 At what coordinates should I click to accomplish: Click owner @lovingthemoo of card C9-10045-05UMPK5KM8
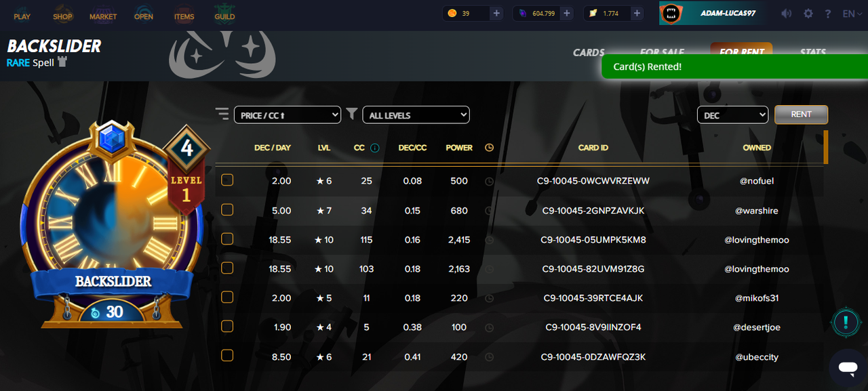coord(757,240)
